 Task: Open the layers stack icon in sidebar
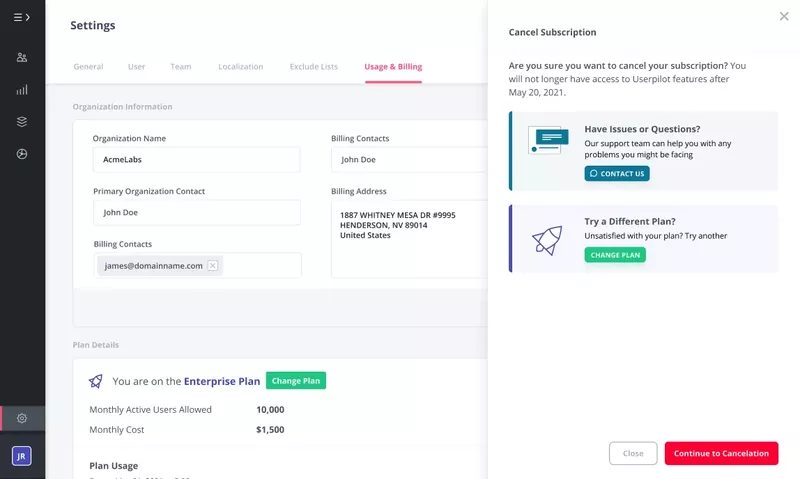tap(21, 122)
